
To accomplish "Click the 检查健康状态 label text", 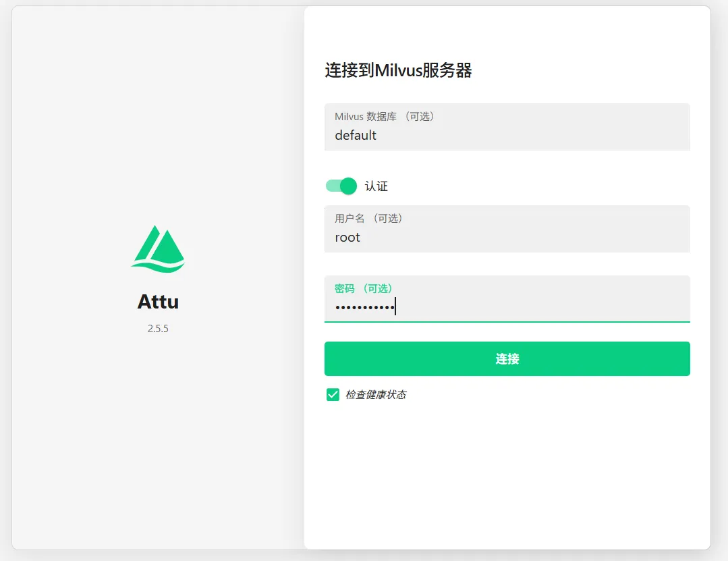I will point(376,395).
